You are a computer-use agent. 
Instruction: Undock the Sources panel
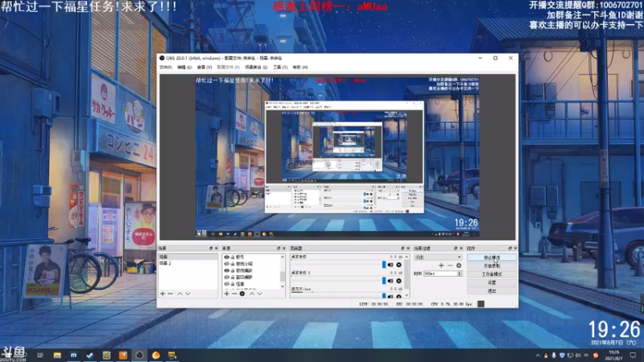coord(279,249)
